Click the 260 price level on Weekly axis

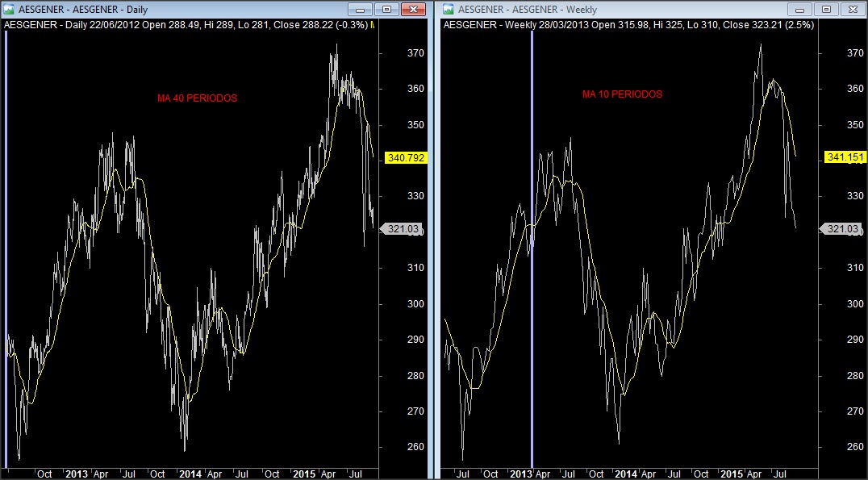click(855, 447)
